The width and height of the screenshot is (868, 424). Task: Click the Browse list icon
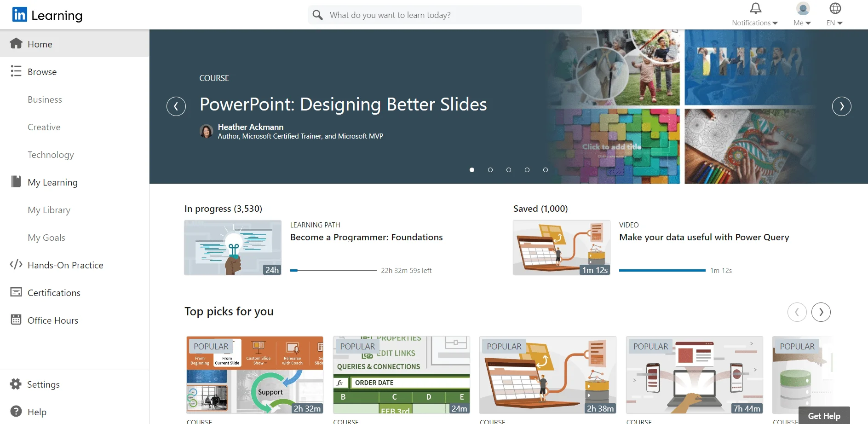click(x=16, y=71)
